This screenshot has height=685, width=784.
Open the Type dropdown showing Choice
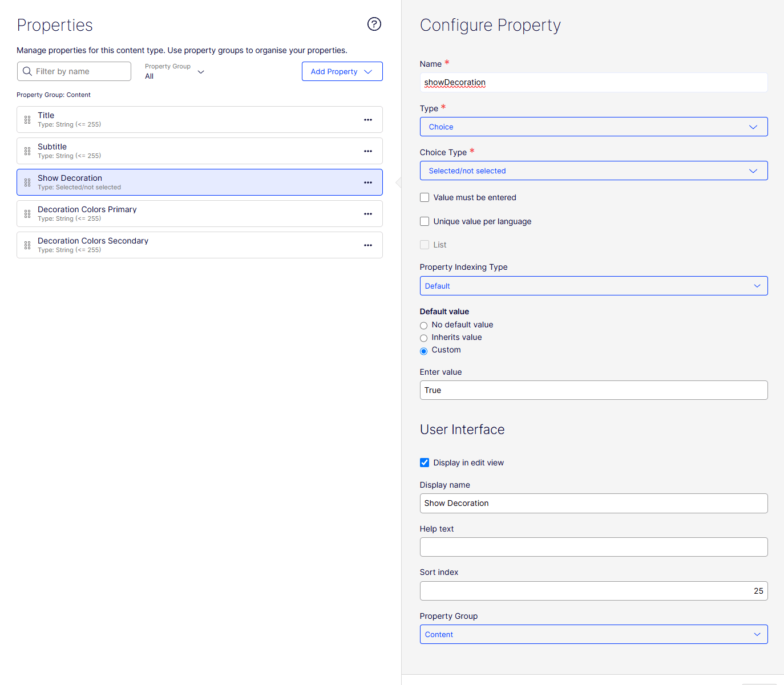tap(593, 127)
